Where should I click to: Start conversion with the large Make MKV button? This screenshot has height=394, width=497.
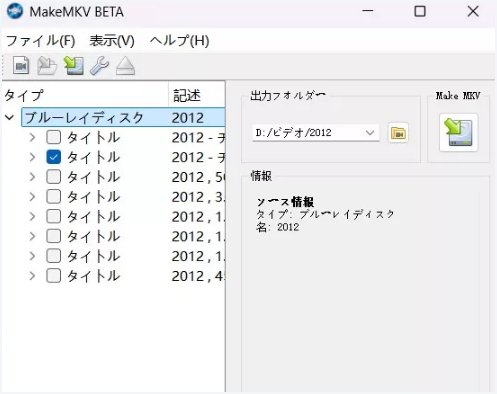tap(458, 133)
